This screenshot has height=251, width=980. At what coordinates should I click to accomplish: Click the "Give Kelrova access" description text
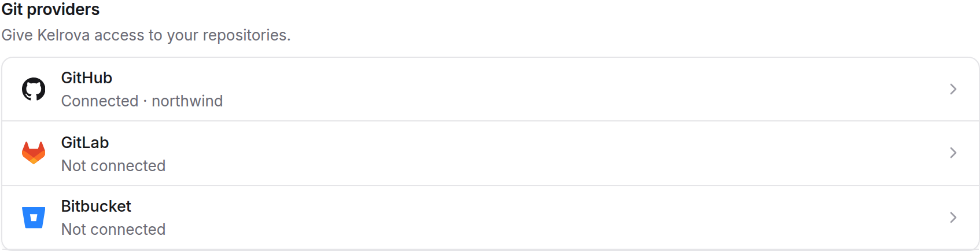click(146, 35)
